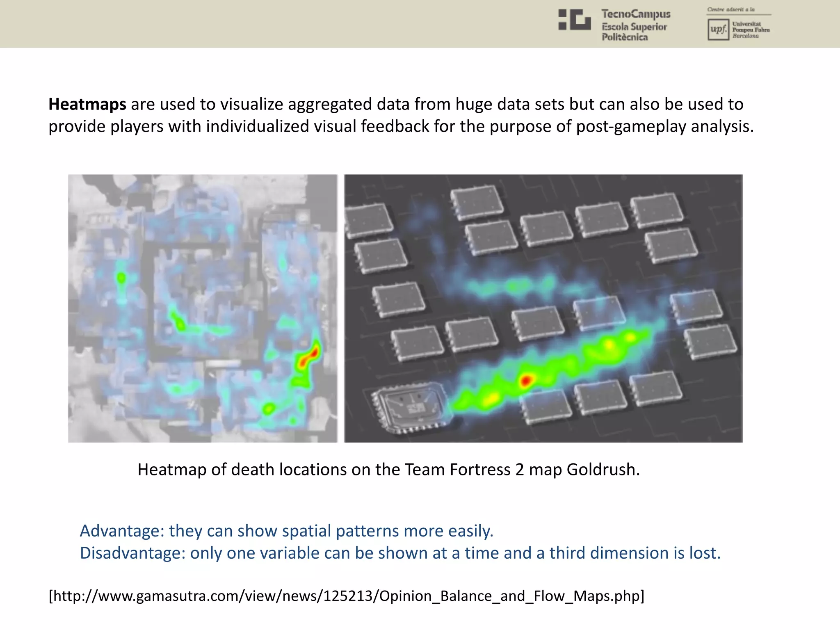Viewport: 840px width, 630px height.
Task: Click the chip-layout heatmap image
Action: click(x=543, y=308)
